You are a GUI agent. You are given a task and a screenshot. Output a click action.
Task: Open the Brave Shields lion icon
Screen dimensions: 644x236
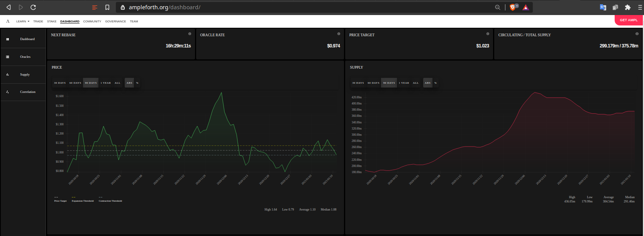513,7
